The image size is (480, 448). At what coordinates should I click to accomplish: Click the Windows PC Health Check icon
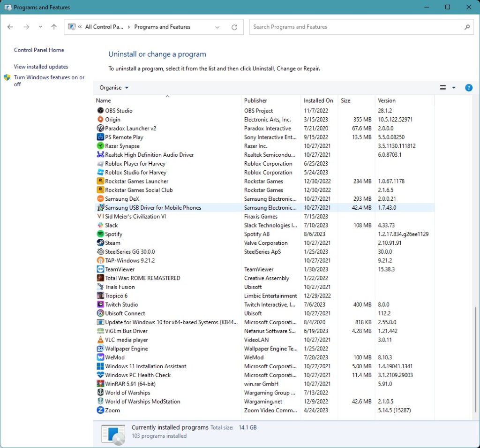(100, 375)
